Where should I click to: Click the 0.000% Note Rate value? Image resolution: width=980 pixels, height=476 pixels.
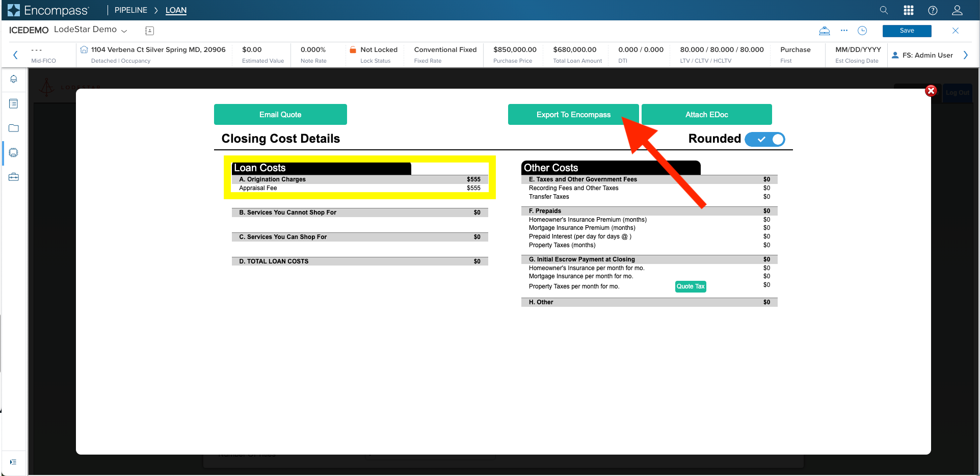pyautogui.click(x=313, y=49)
